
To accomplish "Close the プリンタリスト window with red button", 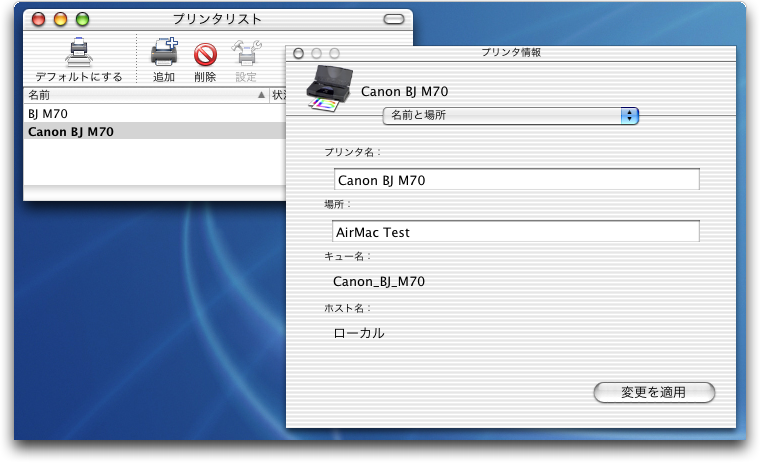I will (x=38, y=19).
